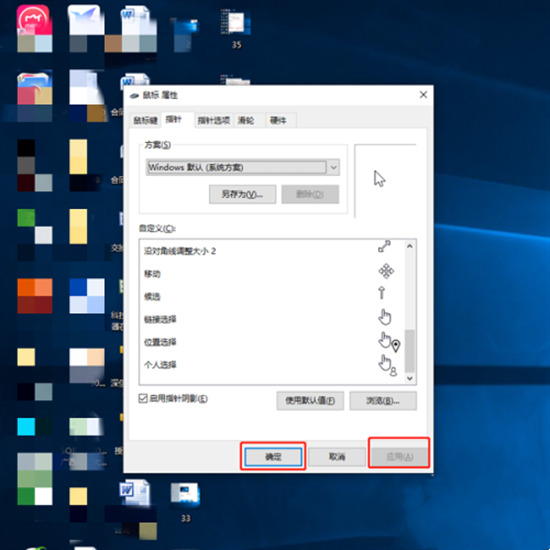Switch to the 指针选项 tab
Viewport: 550px width, 550px height.
pos(213,120)
